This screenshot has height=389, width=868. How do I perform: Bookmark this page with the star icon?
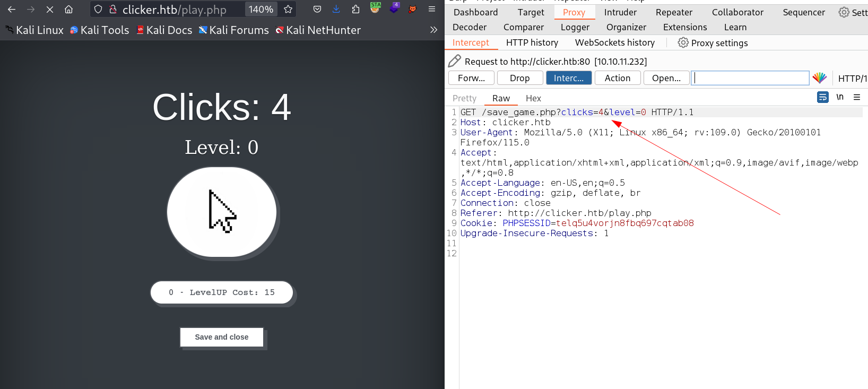(x=288, y=10)
